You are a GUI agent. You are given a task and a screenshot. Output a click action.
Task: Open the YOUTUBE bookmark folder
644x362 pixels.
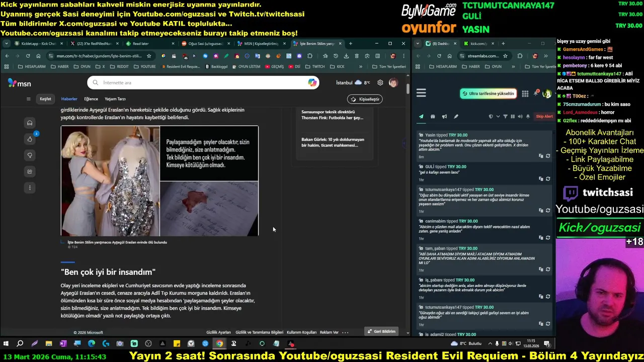(145, 66)
